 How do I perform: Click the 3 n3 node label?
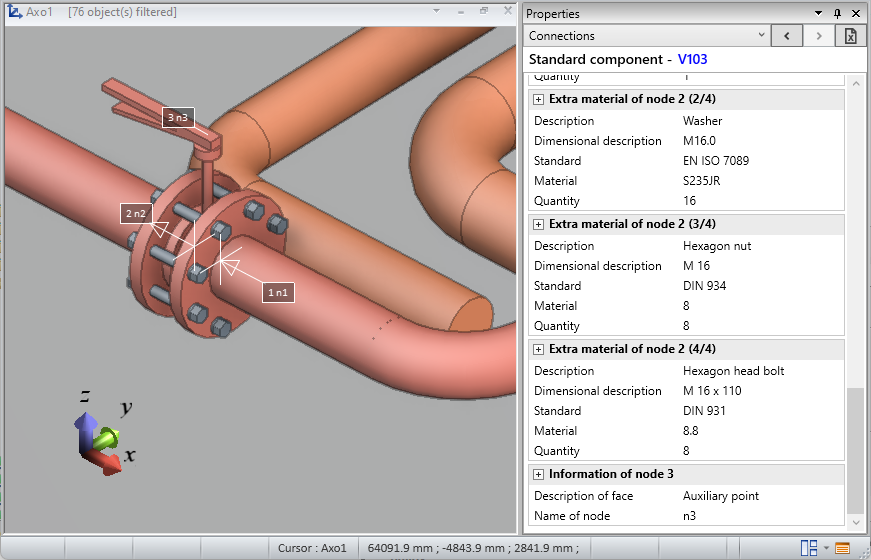177,118
